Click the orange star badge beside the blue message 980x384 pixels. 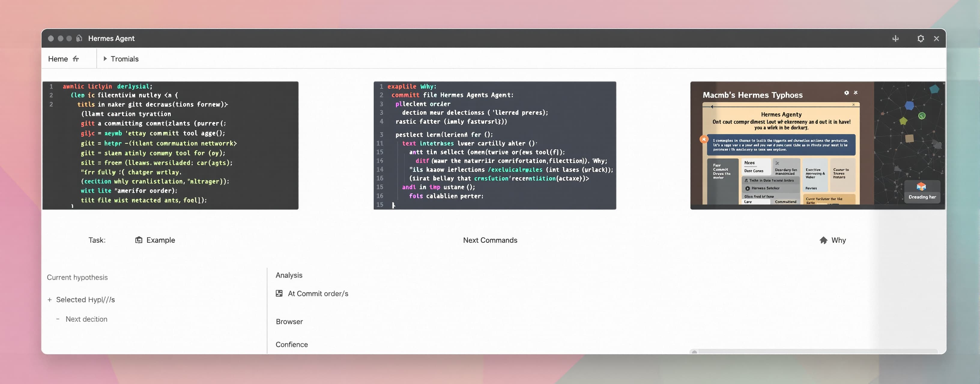[x=704, y=139]
